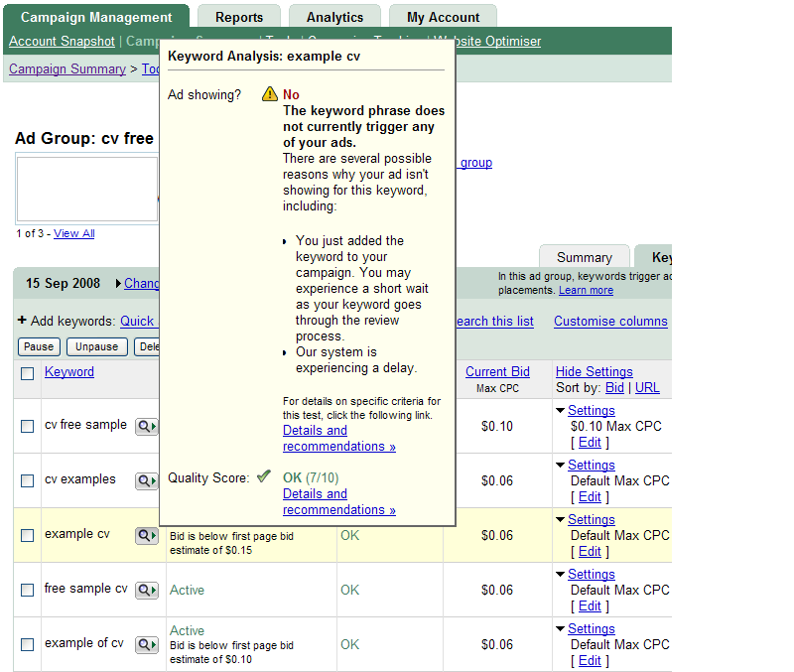Click the 'Ad Group: cv free' heading
The image size is (794, 672).
pos(84,138)
